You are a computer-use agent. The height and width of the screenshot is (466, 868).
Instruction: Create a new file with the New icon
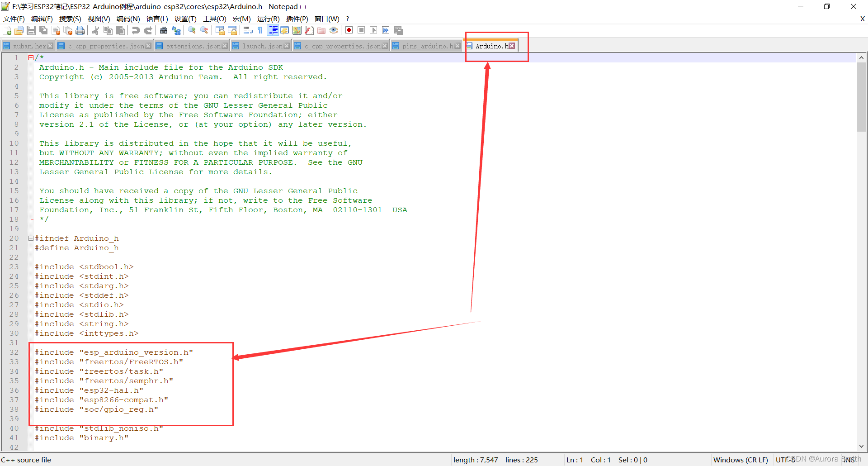(7, 30)
